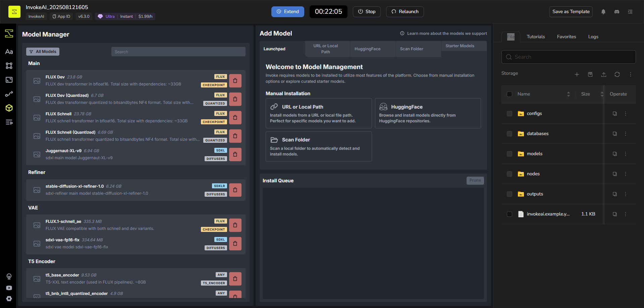The width and height of the screenshot is (644, 308).
Task: Focus the model Search field
Action: (178, 52)
